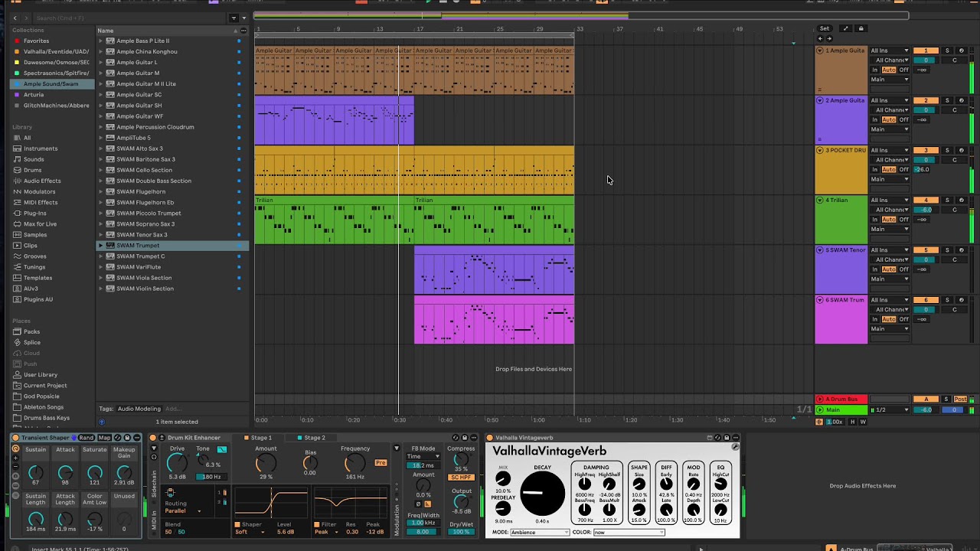Screen dimensions: 980x551
Task: Open the Splice place in browser
Action: point(32,342)
